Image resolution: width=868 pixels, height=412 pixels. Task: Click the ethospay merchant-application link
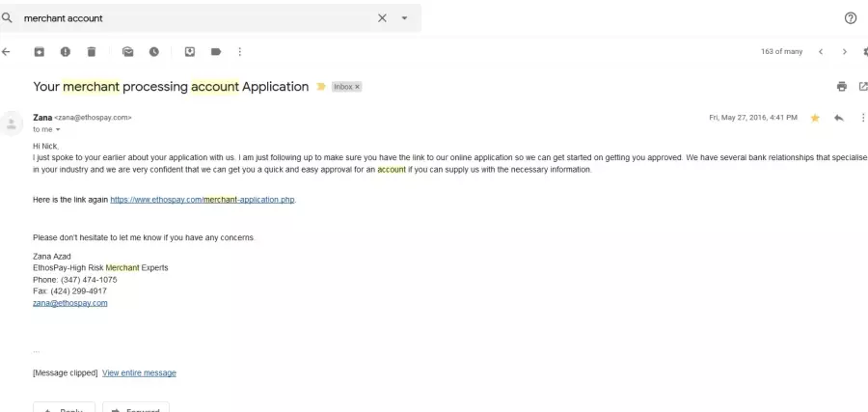pyautogui.click(x=203, y=200)
